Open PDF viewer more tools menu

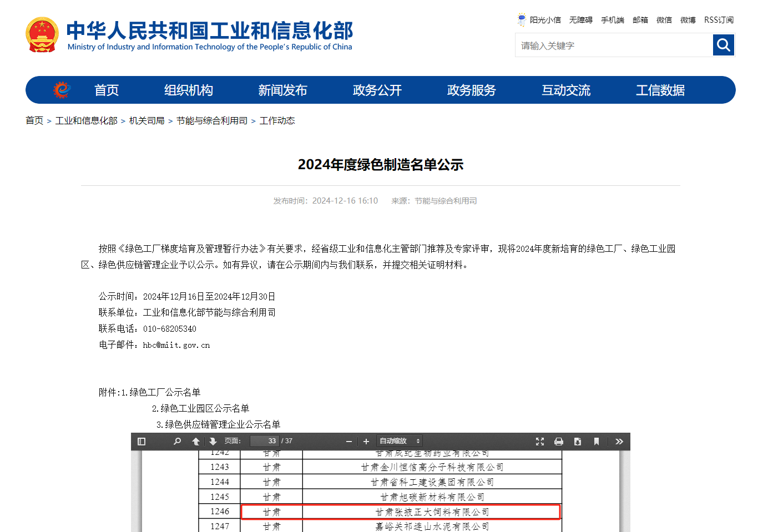point(619,442)
